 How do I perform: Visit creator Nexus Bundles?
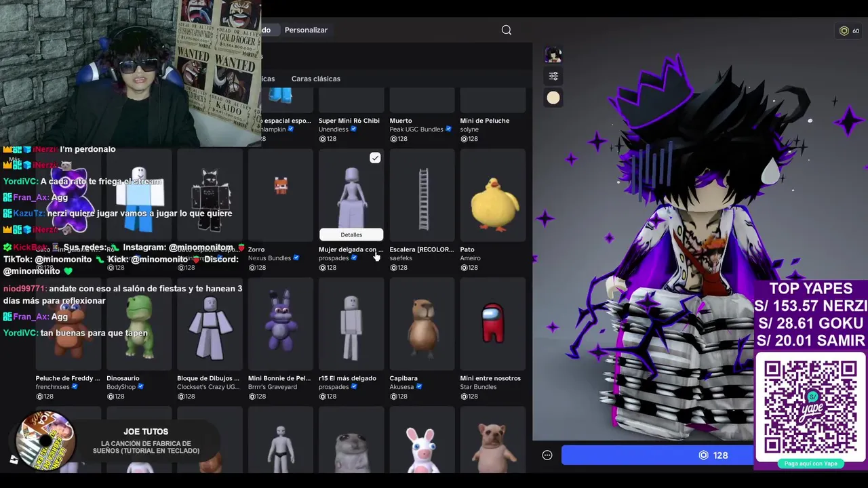point(269,258)
